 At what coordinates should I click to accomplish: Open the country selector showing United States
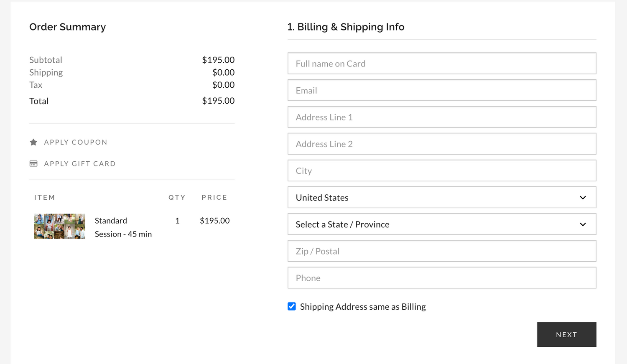click(x=442, y=197)
